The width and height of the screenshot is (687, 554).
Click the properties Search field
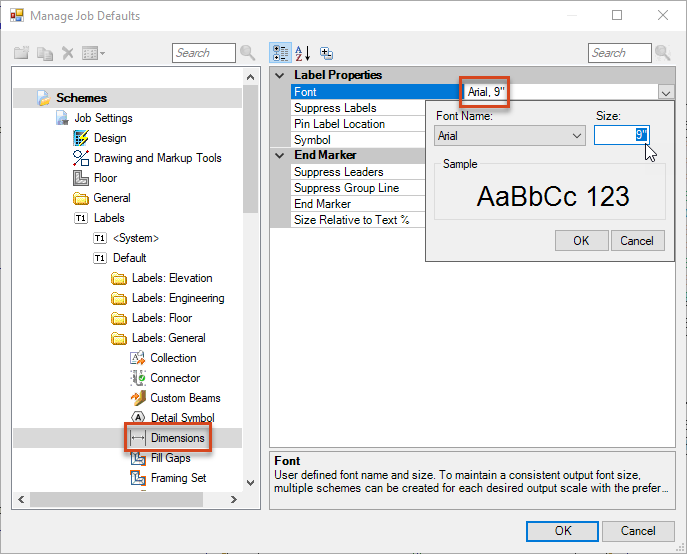pyautogui.click(x=620, y=53)
